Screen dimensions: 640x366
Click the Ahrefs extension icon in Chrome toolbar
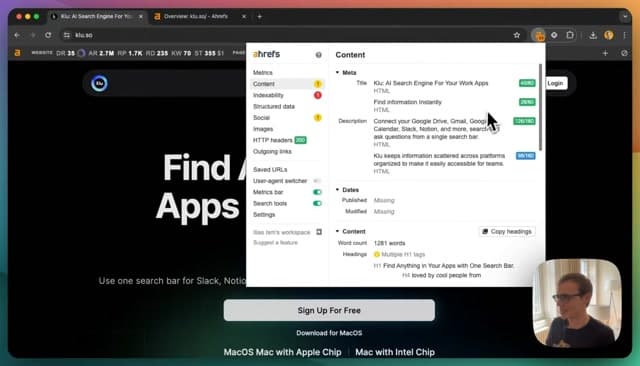point(539,35)
